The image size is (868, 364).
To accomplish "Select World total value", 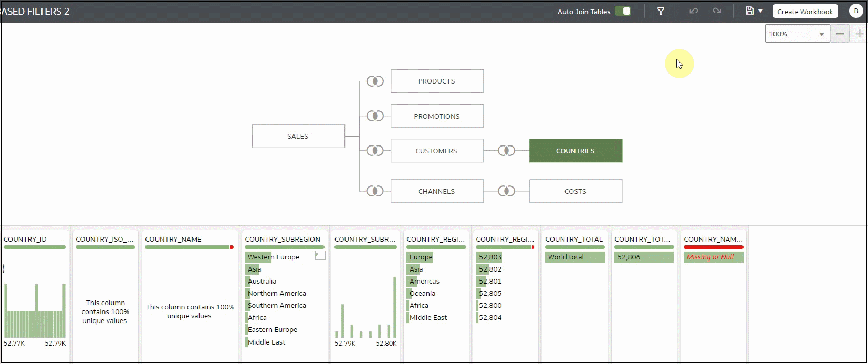I will [x=575, y=257].
